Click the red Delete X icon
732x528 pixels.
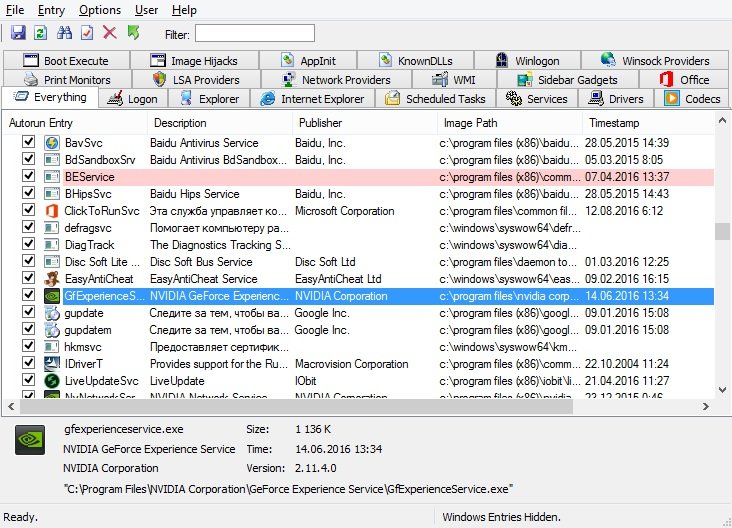[110, 33]
